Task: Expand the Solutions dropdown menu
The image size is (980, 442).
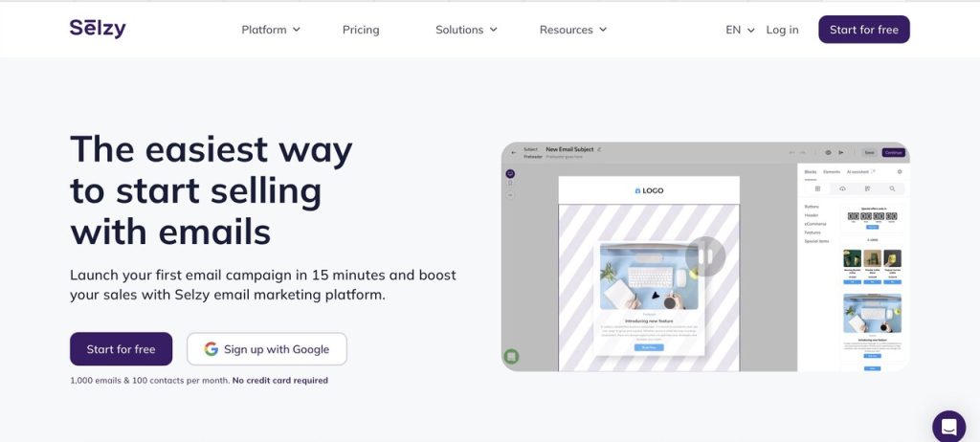Action: (x=466, y=30)
